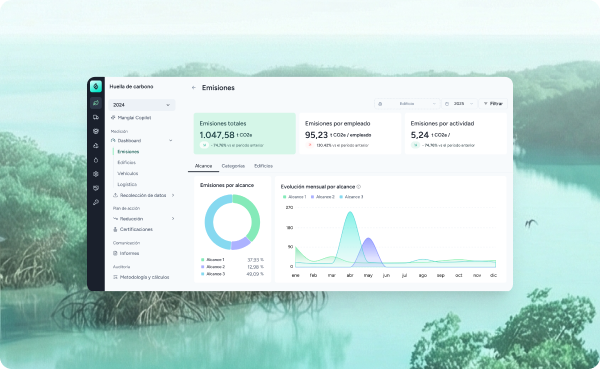The width and height of the screenshot is (600, 369).
Task: Toggle Alcance 3 series in chart legend
Action: click(351, 197)
